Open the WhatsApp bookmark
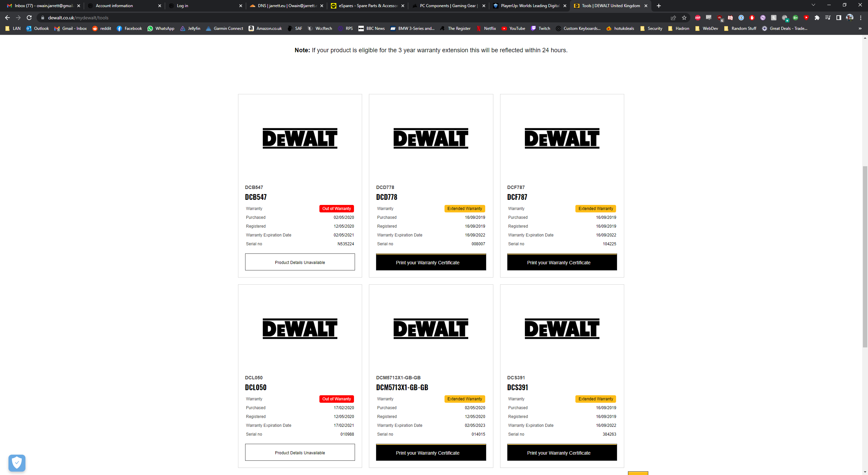Viewport: 868px width, 475px height. click(x=161, y=28)
